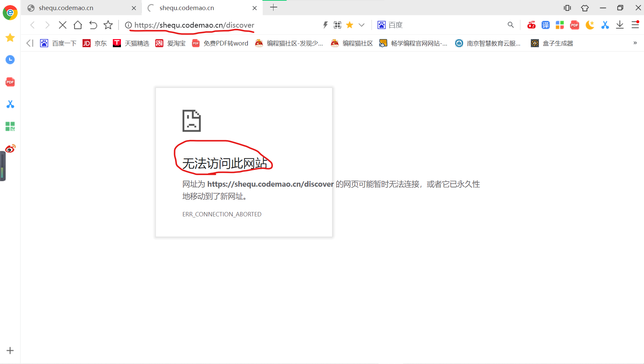Click the dark widget on left edge
Screen dimensions: 644x364
tap(3, 166)
